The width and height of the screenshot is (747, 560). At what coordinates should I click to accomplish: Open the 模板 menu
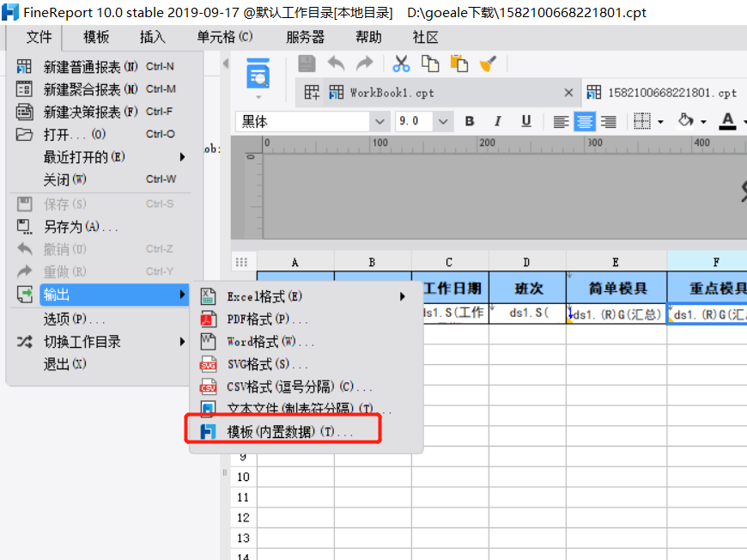[x=96, y=37]
